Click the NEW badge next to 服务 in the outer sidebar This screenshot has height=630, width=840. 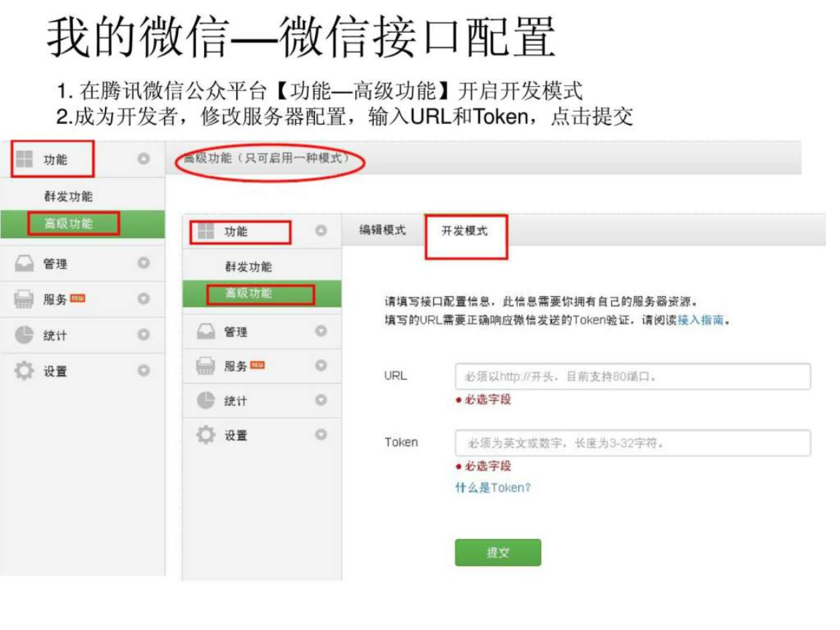pyautogui.click(x=78, y=297)
